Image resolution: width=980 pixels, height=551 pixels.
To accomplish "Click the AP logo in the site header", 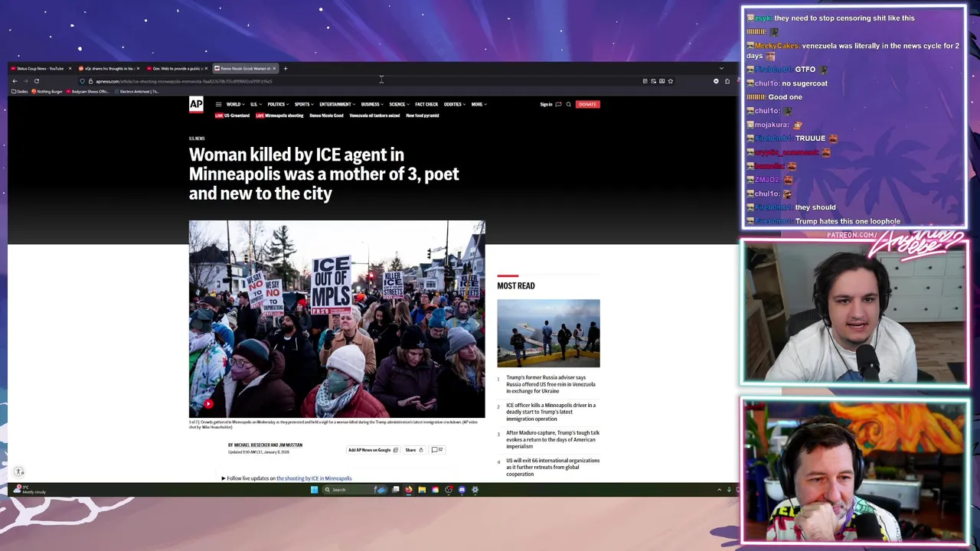I will pos(196,105).
